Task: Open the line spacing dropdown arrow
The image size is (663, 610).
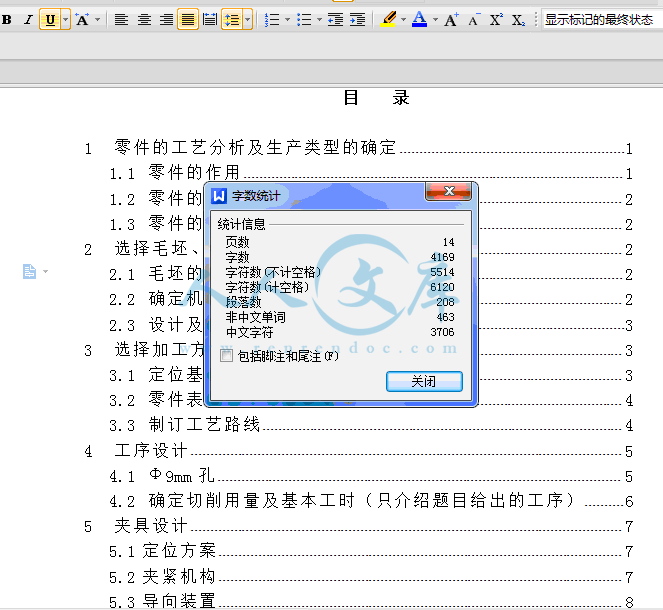Action: point(248,19)
